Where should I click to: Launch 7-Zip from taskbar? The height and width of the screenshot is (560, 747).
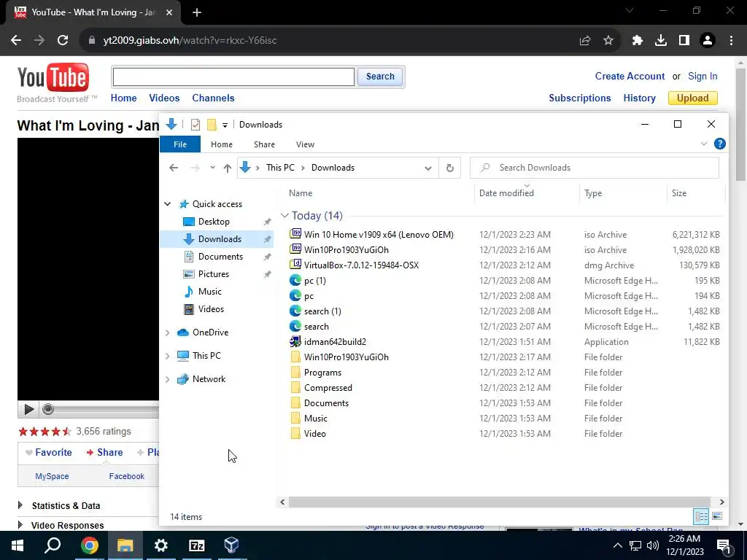(x=197, y=545)
